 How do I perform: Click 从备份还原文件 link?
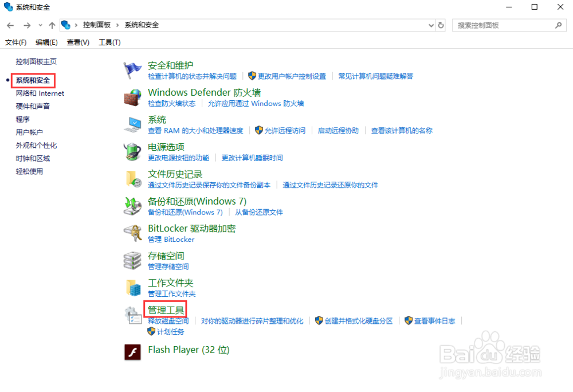(259, 212)
